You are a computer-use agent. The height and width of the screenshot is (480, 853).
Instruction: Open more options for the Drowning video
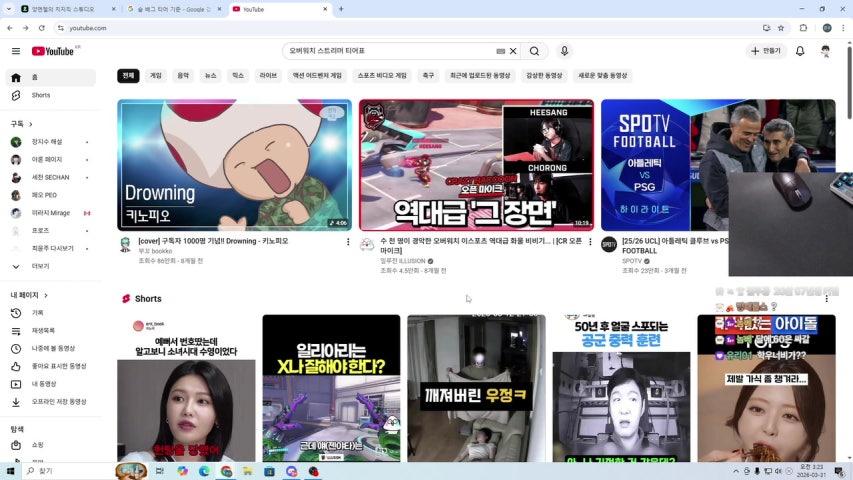348,242
